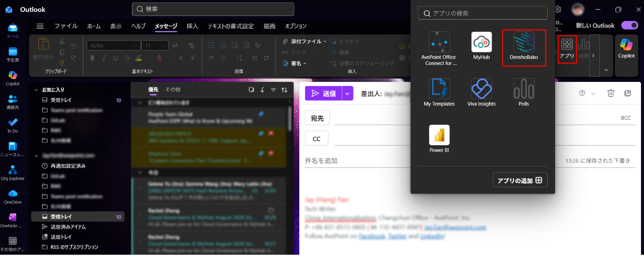This screenshot has height=256, width=644.
Task: Click the 宛先 recipients button
Action: click(318, 118)
